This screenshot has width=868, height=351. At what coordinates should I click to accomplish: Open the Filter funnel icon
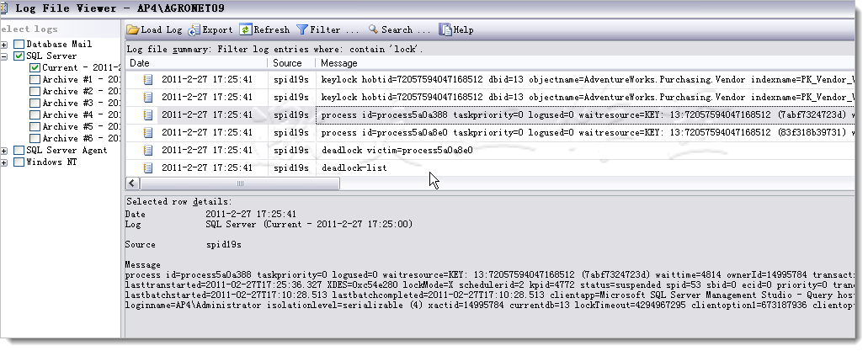pos(302,30)
